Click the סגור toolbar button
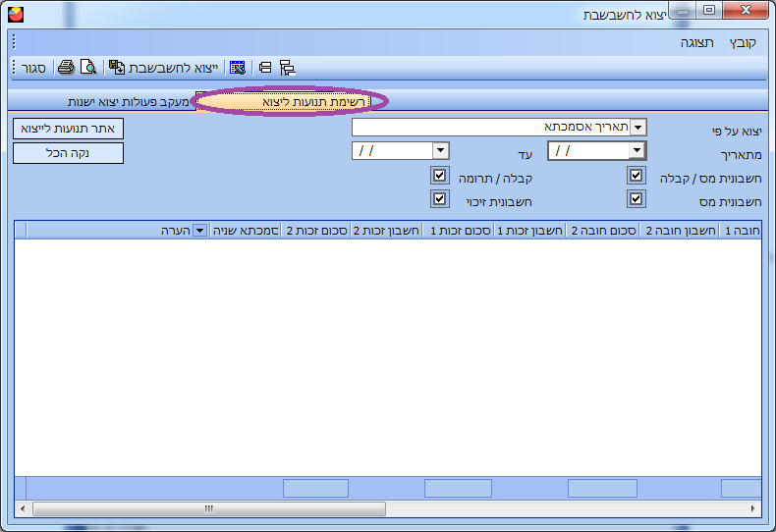The image size is (776, 532). point(36,68)
